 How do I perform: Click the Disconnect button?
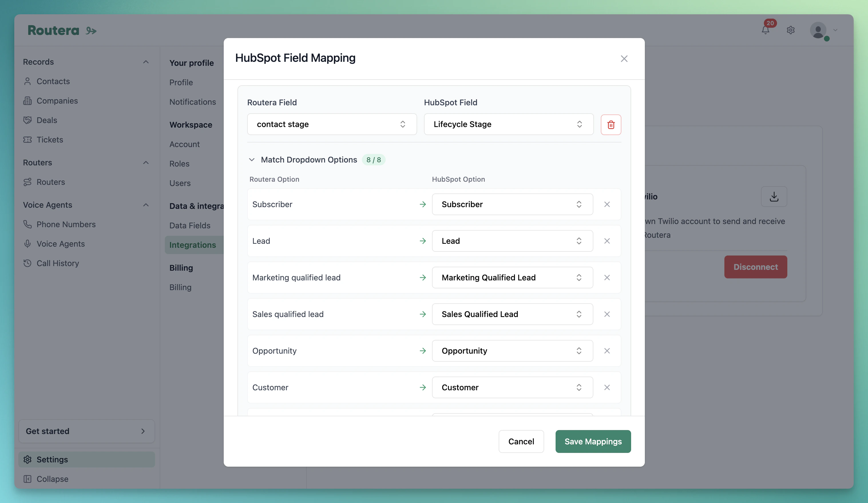(x=755, y=267)
